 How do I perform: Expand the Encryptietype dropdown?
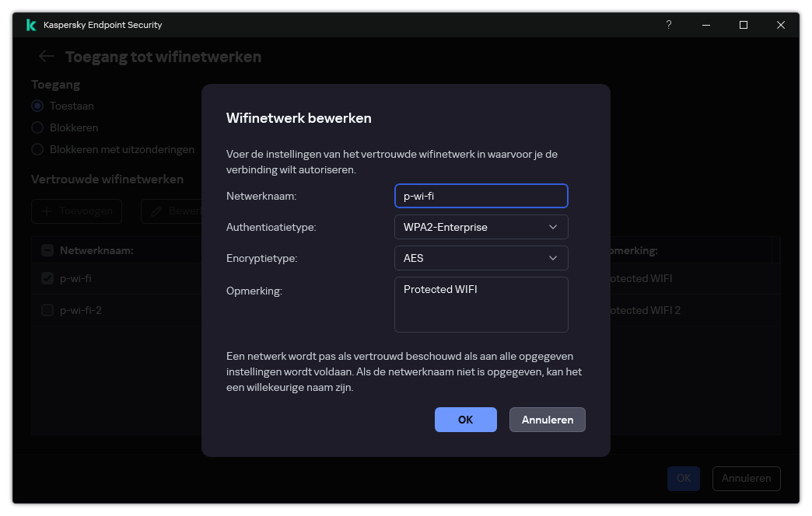[x=481, y=258]
